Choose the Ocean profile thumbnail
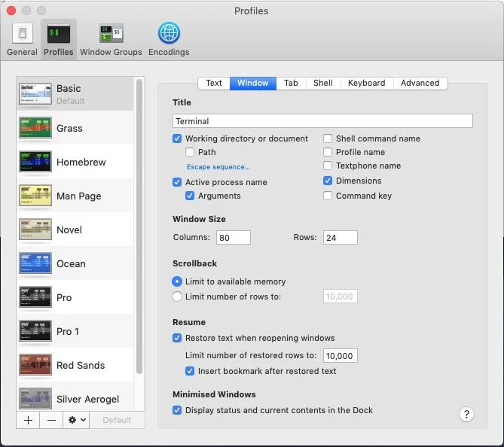504x447 pixels. click(35, 263)
